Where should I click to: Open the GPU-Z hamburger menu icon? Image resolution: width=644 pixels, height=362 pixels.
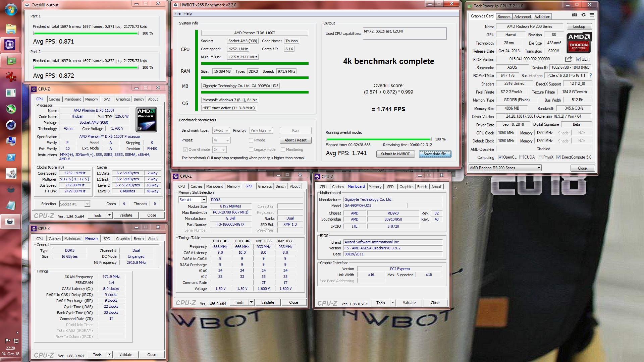(592, 15)
